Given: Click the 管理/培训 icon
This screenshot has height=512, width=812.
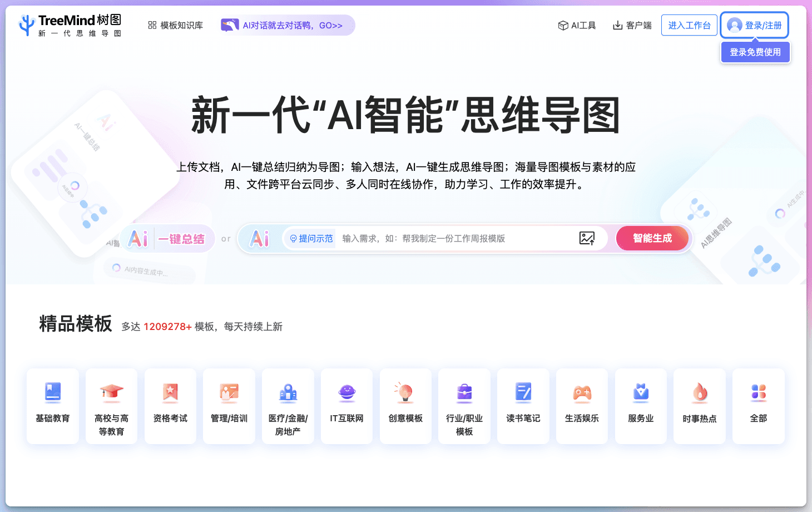Looking at the screenshot, I should pos(229,392).
